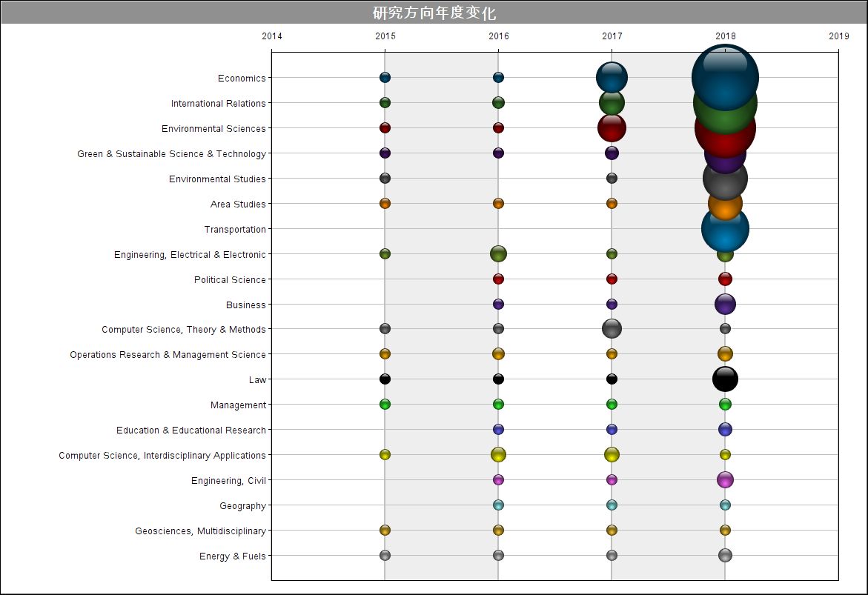This screenshot has width=868, height=595.
Task: Select the 2016 axis tick label
Action: 499,36
